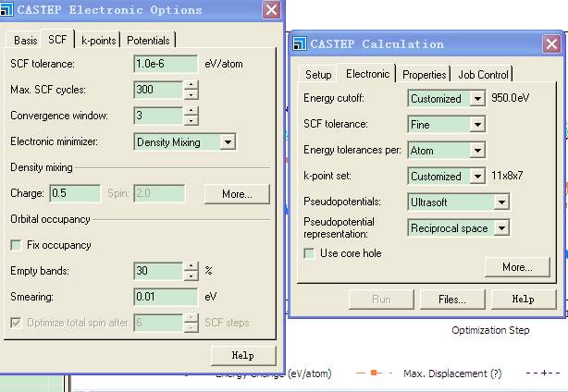Open the Job Control tab

(483, 75)
